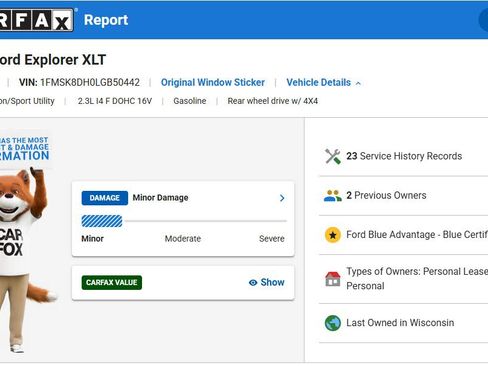Image resolution: width=488 pixels, height=366 pixels.
Task: Click the Minor Damage heading text
Action: pos(160,198)
